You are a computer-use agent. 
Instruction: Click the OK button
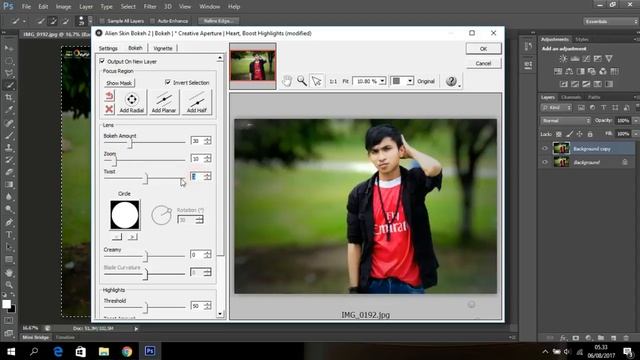[x=483, y=49]
